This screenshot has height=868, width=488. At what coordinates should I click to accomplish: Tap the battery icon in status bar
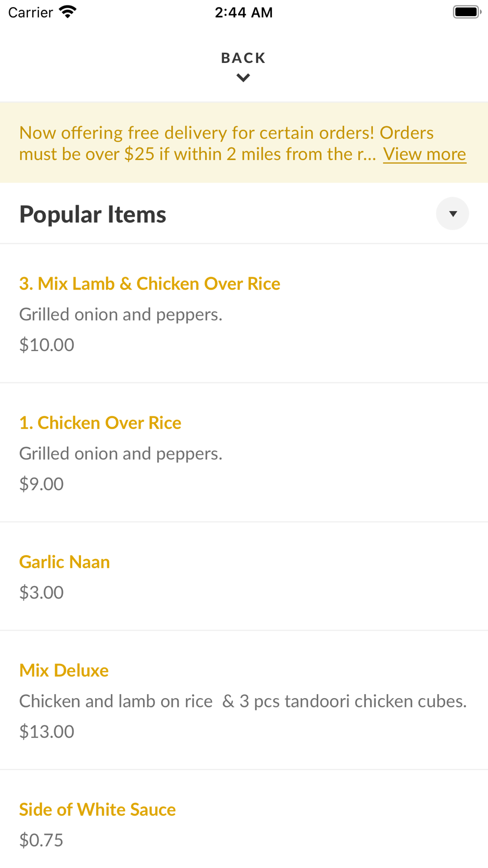pos(467,12)
